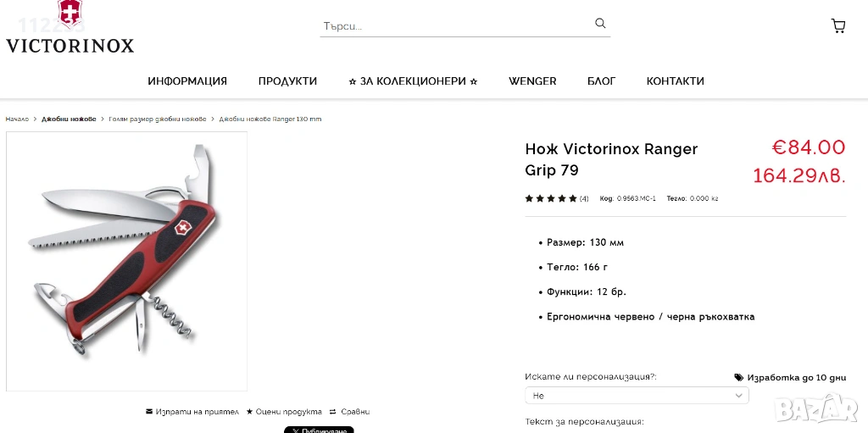868x433 pixels.
Task: Click the star Оцени продукта icon
Action: tap(250, 412)
